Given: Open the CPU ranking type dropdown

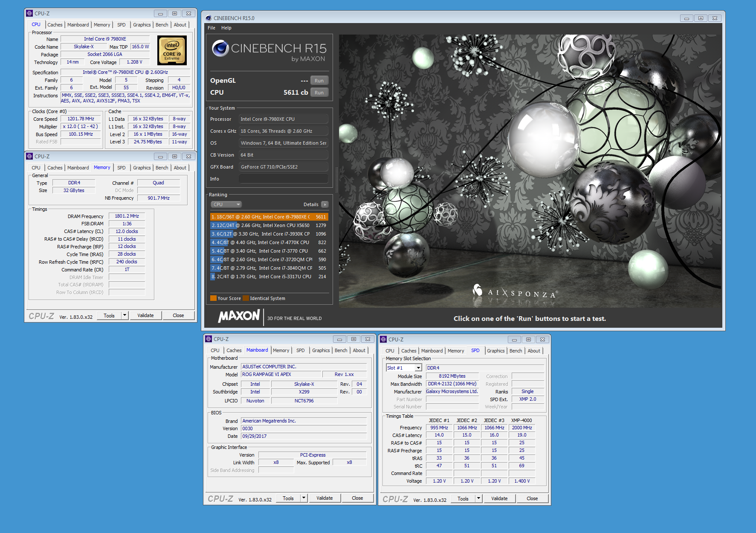Looking at the screenshot, I should click(x=226, y=204).
